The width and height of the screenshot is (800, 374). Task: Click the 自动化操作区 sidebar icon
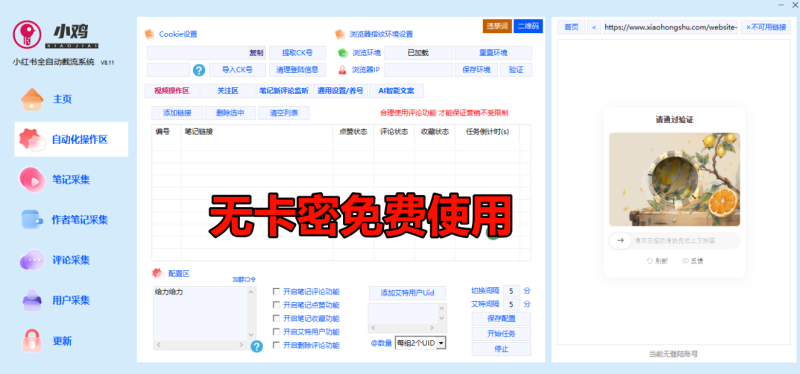(x=32, y=139)
